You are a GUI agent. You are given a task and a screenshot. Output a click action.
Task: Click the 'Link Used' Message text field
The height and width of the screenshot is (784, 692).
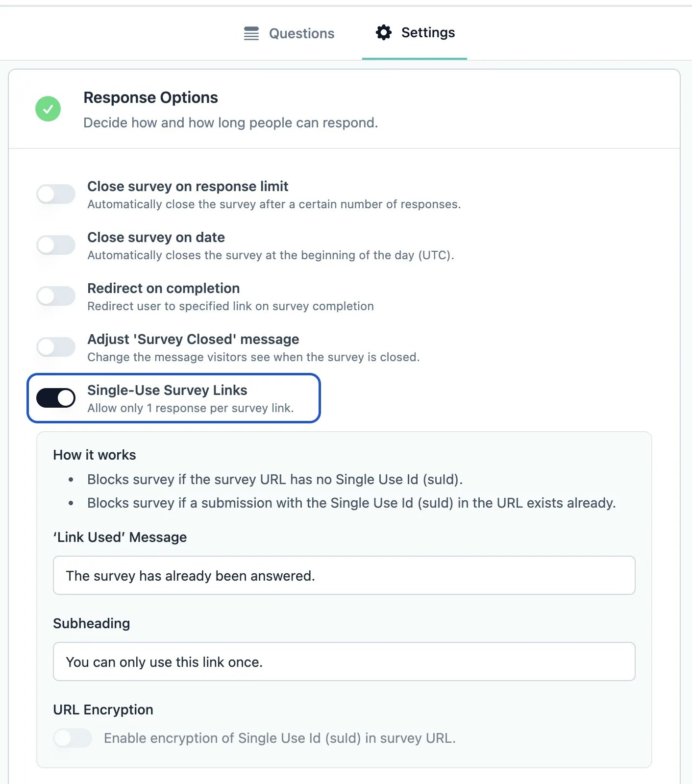[343, 575]
